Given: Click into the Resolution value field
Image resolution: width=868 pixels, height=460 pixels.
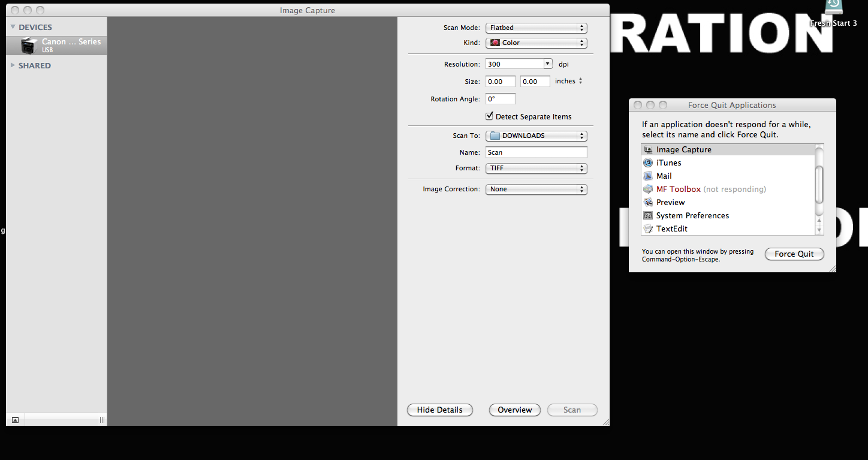Looking at the screenshot, I should click(x=515, y=64).
